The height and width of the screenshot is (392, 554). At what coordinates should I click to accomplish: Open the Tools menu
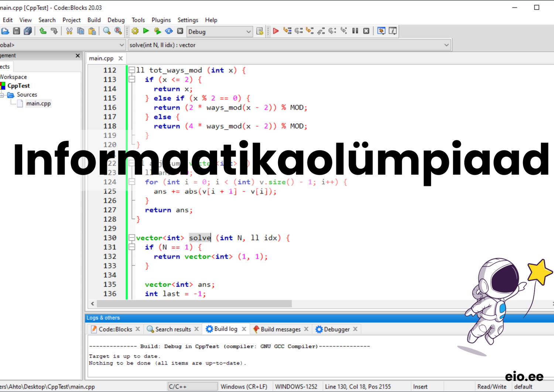click(138, 20)
